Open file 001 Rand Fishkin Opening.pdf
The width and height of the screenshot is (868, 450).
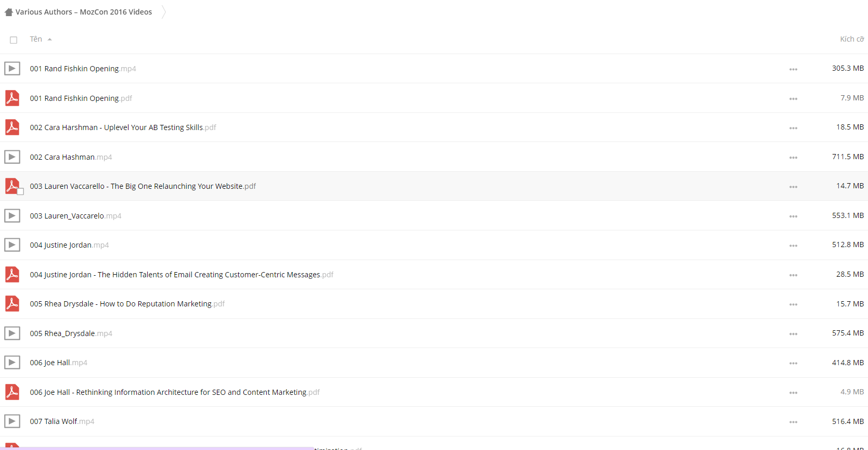click(81, 98)
